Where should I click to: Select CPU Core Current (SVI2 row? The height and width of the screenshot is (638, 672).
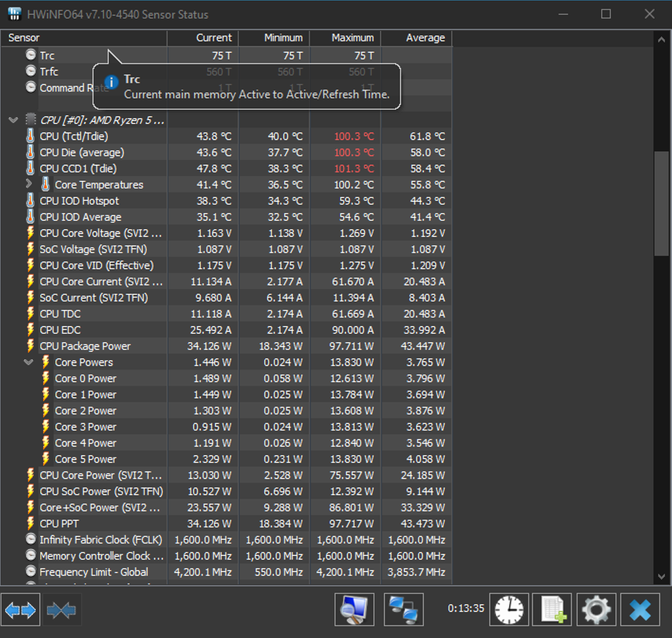(x=226, y=282)
